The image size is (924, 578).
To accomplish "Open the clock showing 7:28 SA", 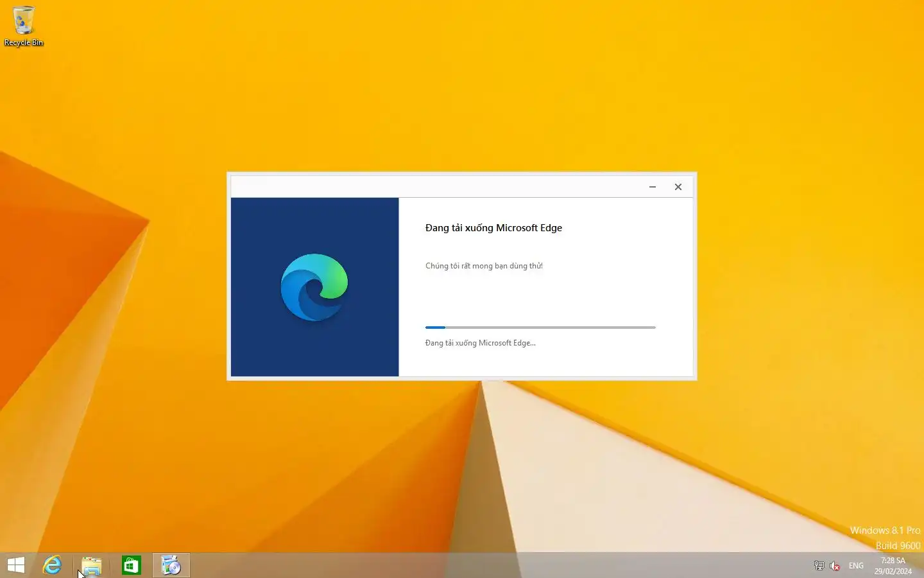I will click(x=893, y=566).
